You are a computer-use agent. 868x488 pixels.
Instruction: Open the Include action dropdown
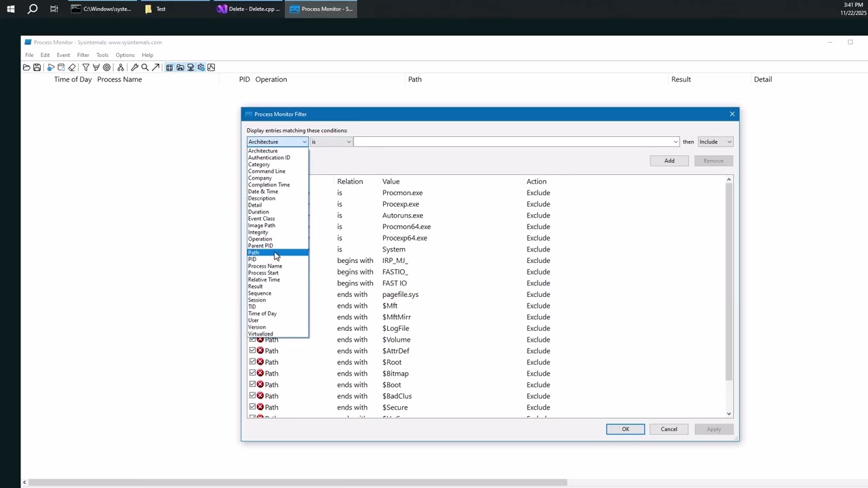click(x=715, y=142)
